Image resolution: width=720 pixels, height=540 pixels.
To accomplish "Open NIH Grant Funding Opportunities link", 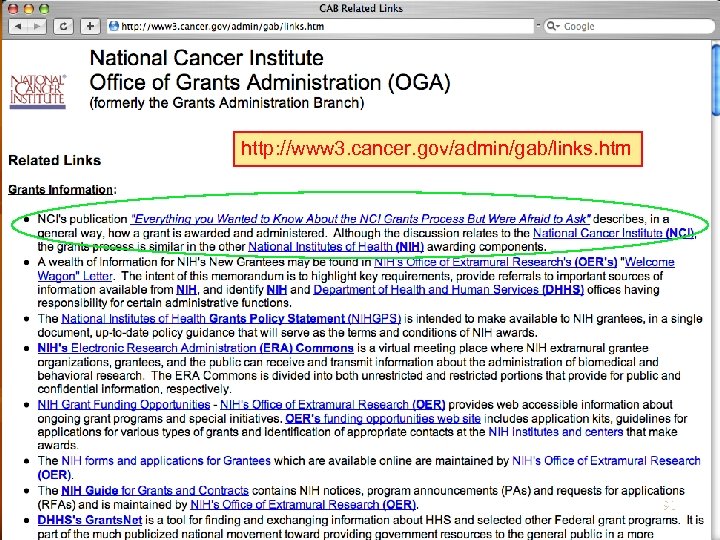I will pos(124,405).
